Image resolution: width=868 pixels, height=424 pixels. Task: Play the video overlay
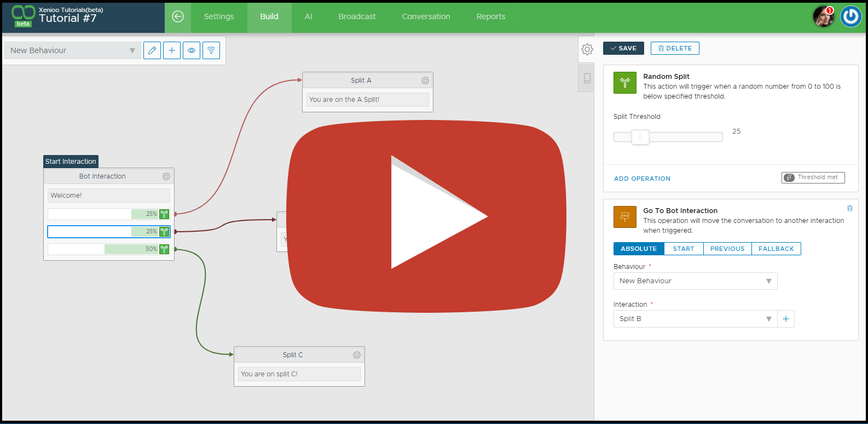coord(427,216)
